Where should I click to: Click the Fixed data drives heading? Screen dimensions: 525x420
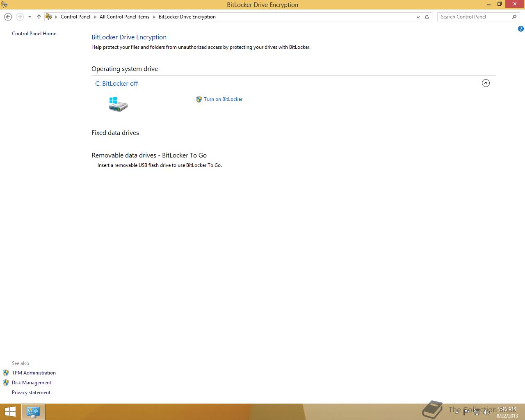pyautogui.click(x=115, y=133)
